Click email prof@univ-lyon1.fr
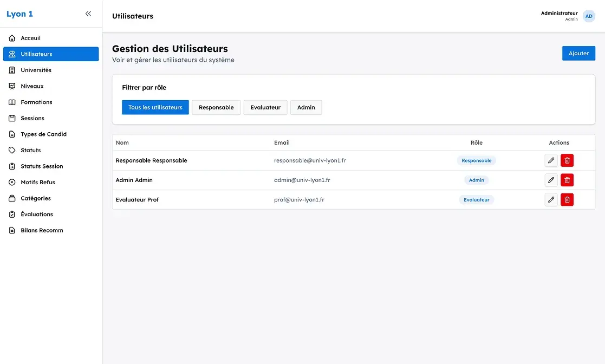Screen dimensions: 605x364 click(x=299, y=199)
